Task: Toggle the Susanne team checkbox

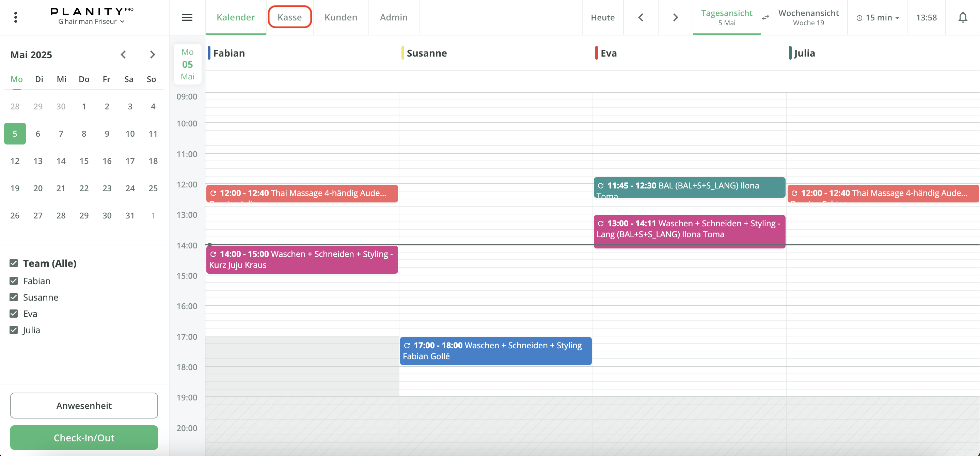Action: 14,297
